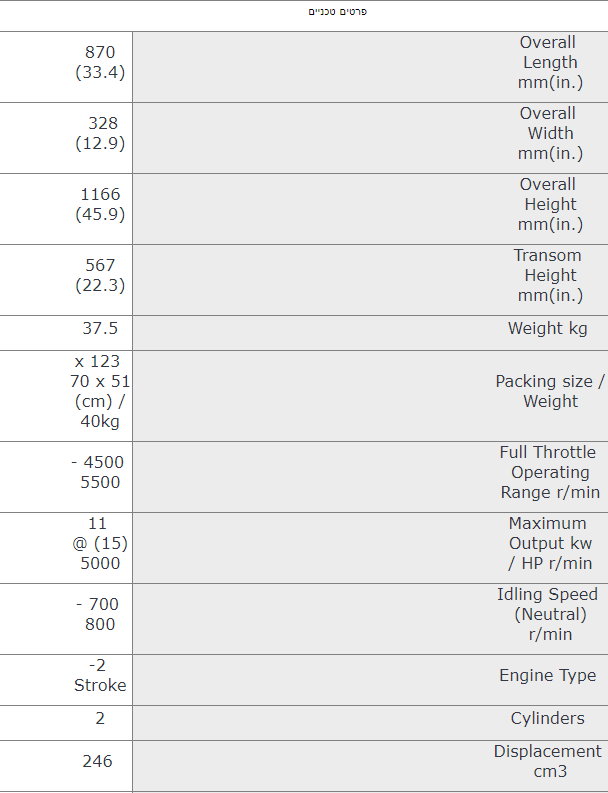Click the Idling Speed (Neutral) r/min label
Viewport: 608px width, 793px height.
click(x=548, y=614)
